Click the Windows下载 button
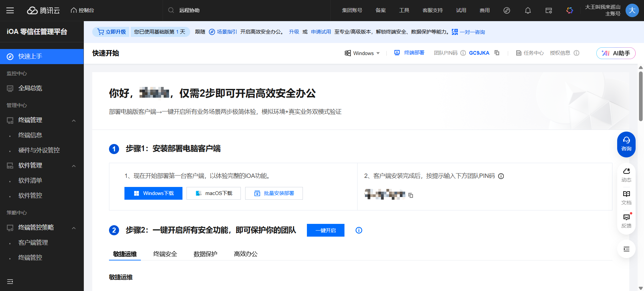This screenshot has width=644, height=291. pos(153,193)
